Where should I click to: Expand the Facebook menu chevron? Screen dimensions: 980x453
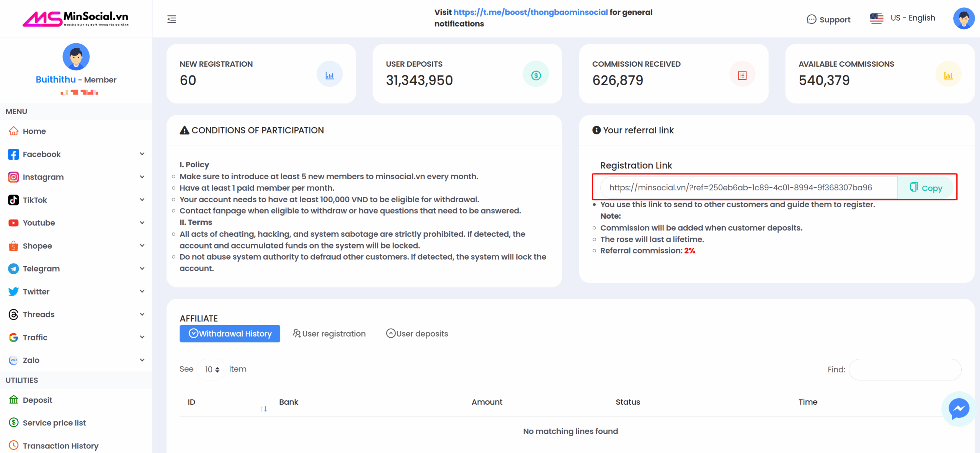tap(142, 154)
